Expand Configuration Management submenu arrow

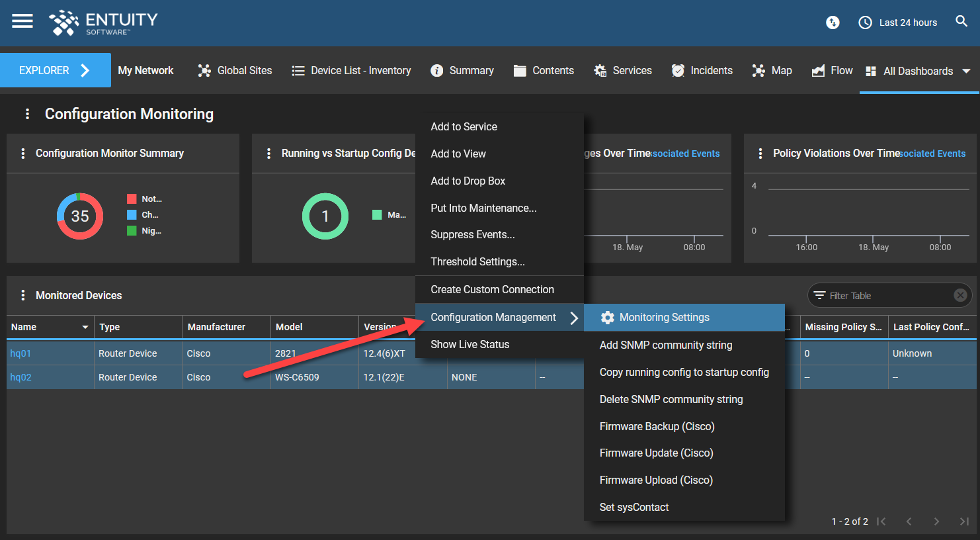574,318
